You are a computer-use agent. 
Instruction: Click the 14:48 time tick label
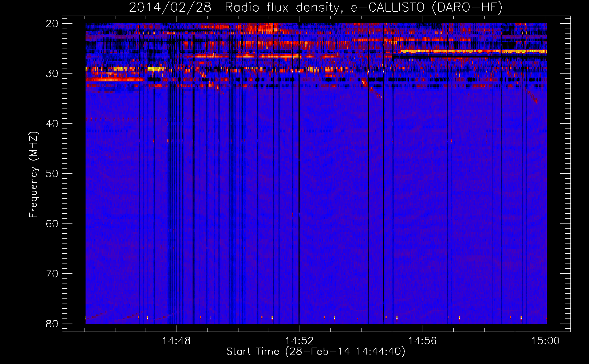point(177,341)
